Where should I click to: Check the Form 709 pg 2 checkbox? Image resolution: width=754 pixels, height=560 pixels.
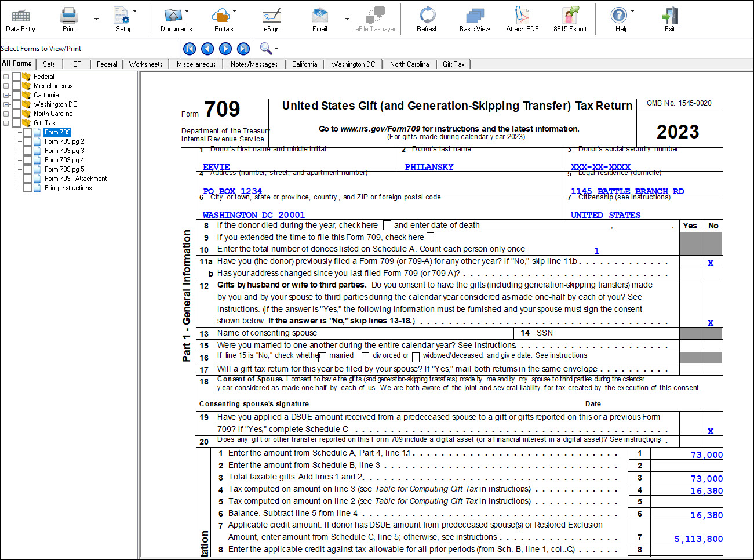28,141
